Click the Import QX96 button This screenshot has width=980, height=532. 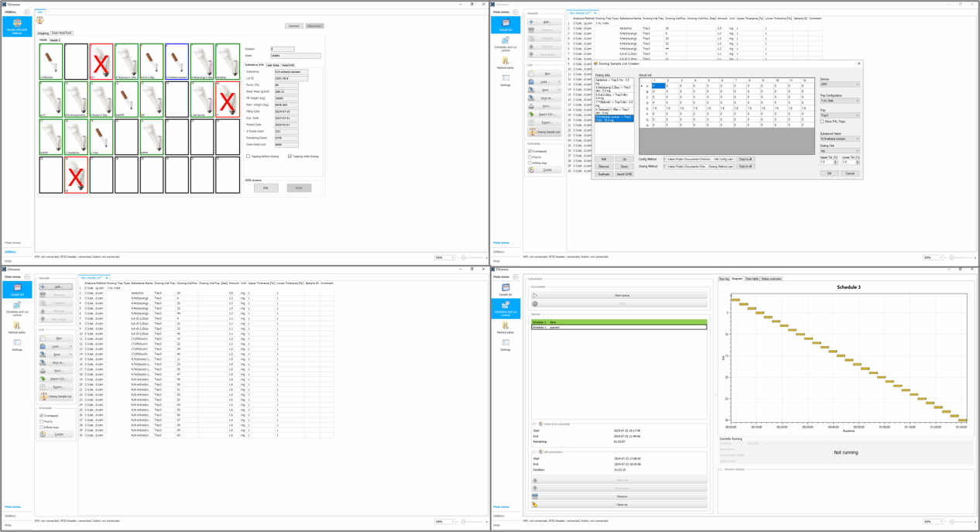pos(624,174)
